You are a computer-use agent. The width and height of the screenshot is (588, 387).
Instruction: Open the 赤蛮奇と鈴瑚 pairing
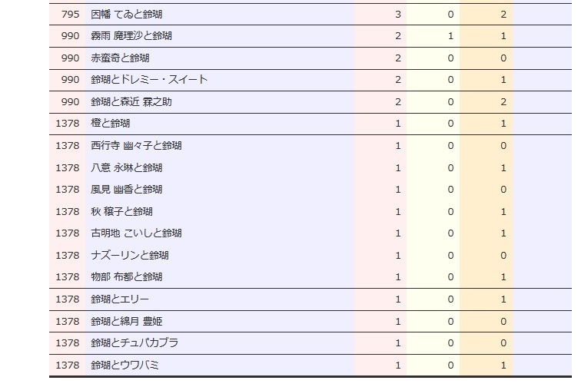(120, 58)
